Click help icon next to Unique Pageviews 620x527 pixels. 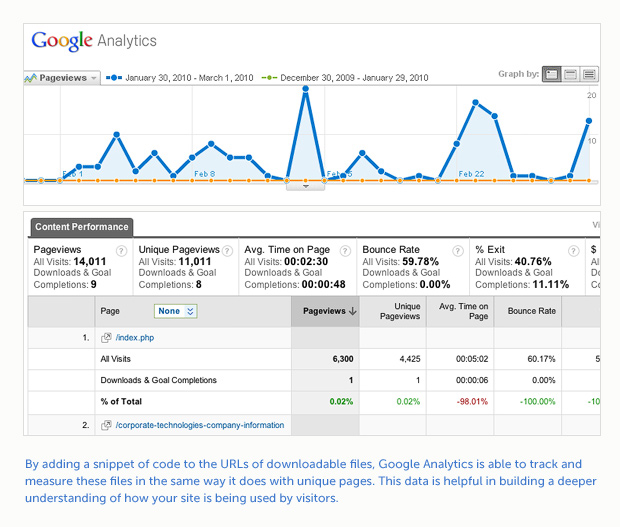coord(227,251)
